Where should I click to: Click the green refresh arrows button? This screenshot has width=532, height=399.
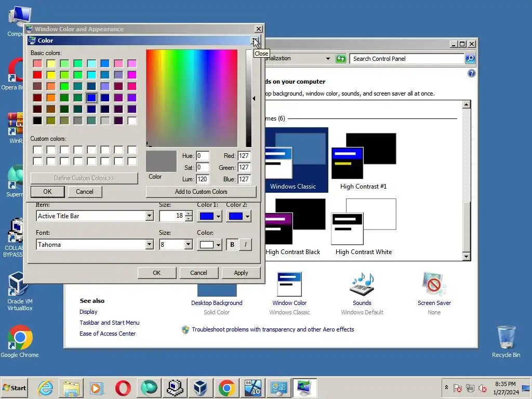point(341,58)
